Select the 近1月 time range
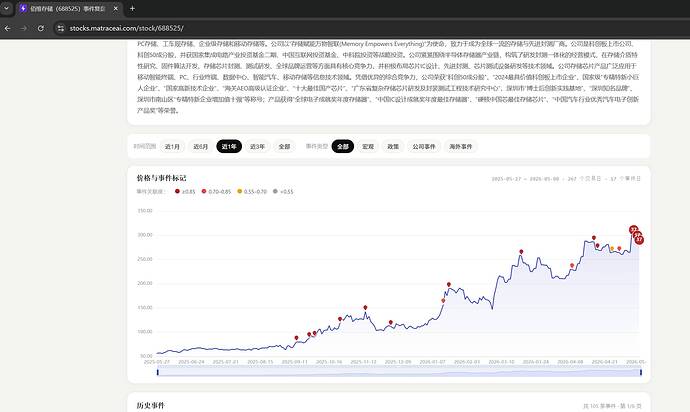The image size is (690, 412). tap(172, 147)
